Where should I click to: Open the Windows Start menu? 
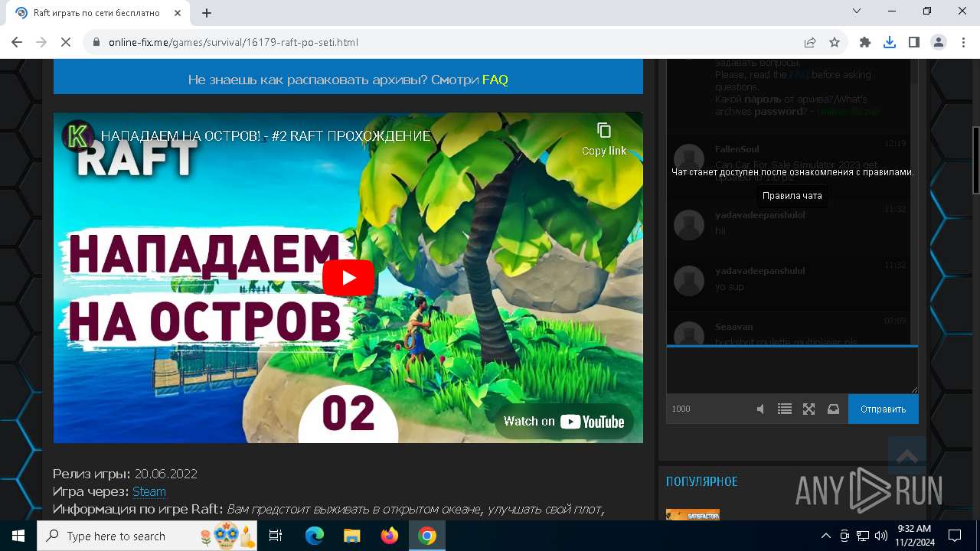coord(18,536)
